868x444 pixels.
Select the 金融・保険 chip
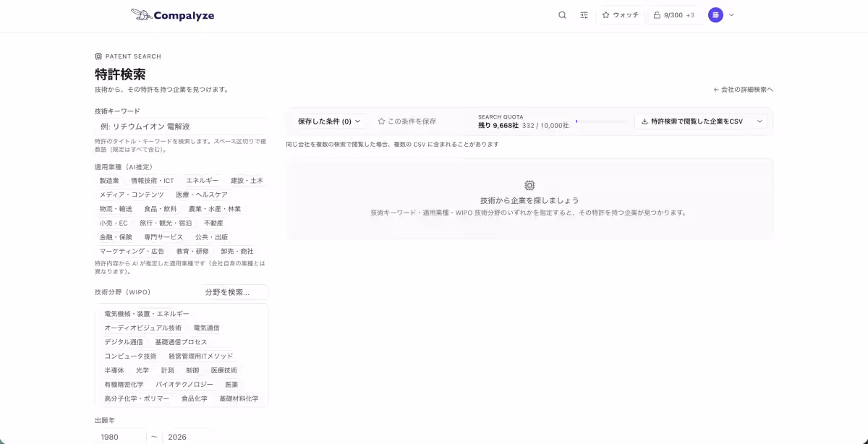click(x=116, y=236)
